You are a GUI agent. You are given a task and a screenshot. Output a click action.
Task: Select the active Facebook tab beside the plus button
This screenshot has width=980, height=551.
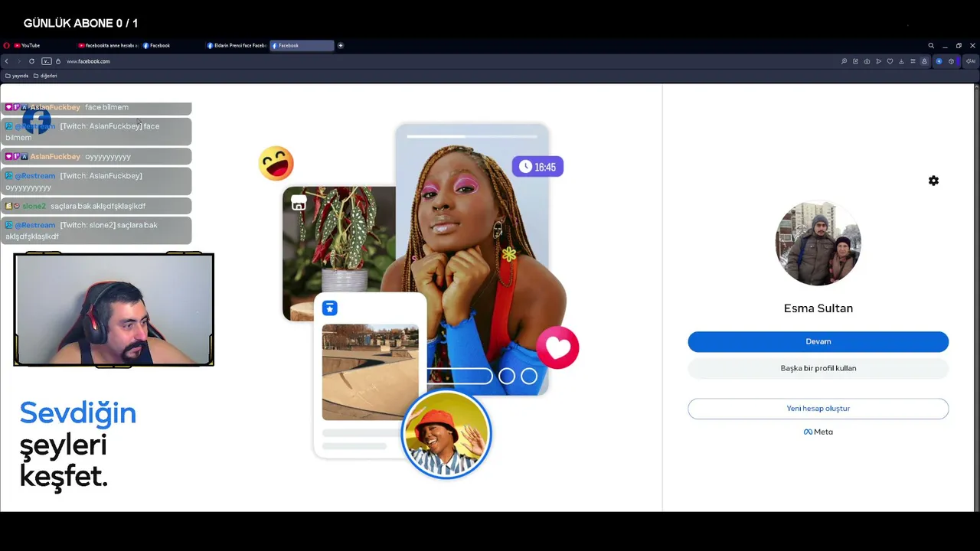[302, 46]
